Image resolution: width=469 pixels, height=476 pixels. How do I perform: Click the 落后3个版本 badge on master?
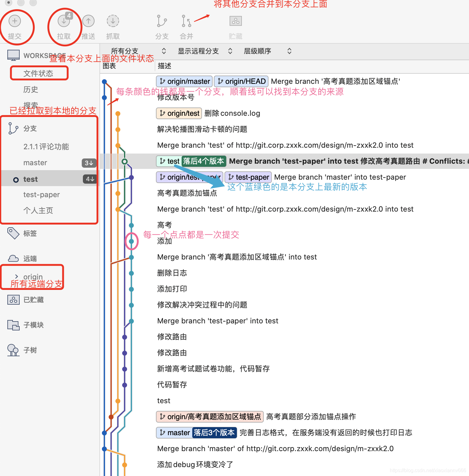(215, 433)
